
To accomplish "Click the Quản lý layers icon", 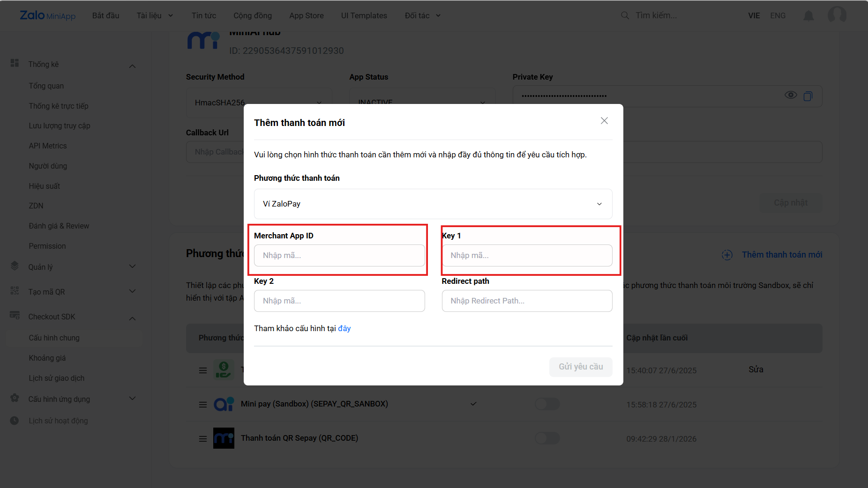I will click(15, 266).
